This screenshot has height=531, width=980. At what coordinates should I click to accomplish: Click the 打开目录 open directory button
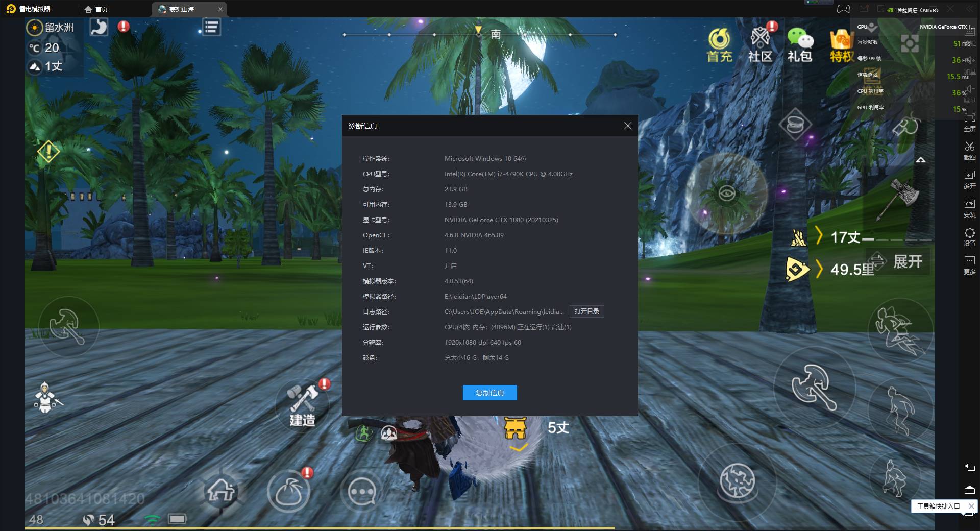tap(586, 311)
